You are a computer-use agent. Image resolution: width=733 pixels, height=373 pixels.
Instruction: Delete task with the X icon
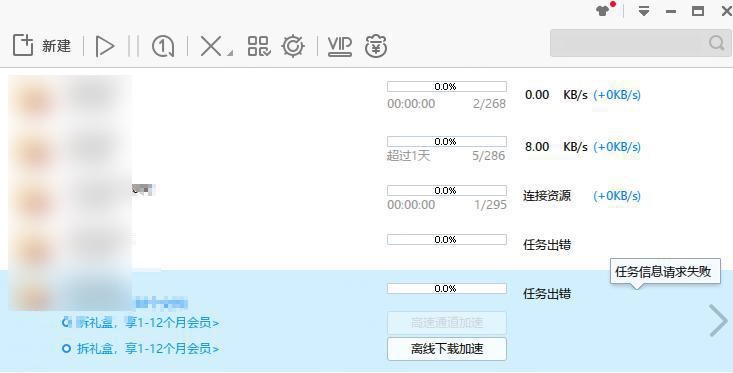(x=211, y=46)
